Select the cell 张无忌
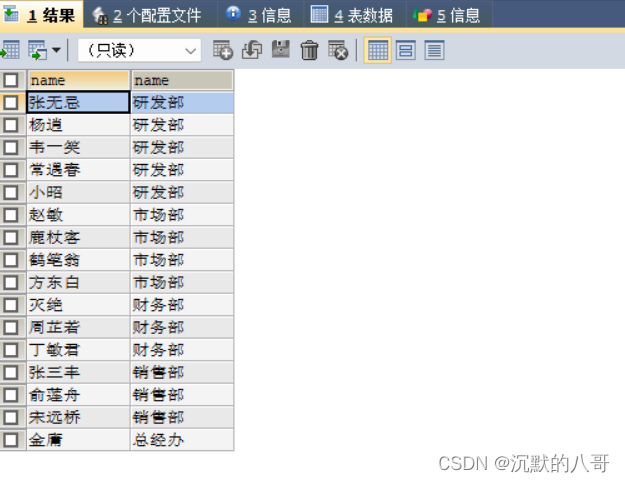625x483 pixels. (79, 102)
